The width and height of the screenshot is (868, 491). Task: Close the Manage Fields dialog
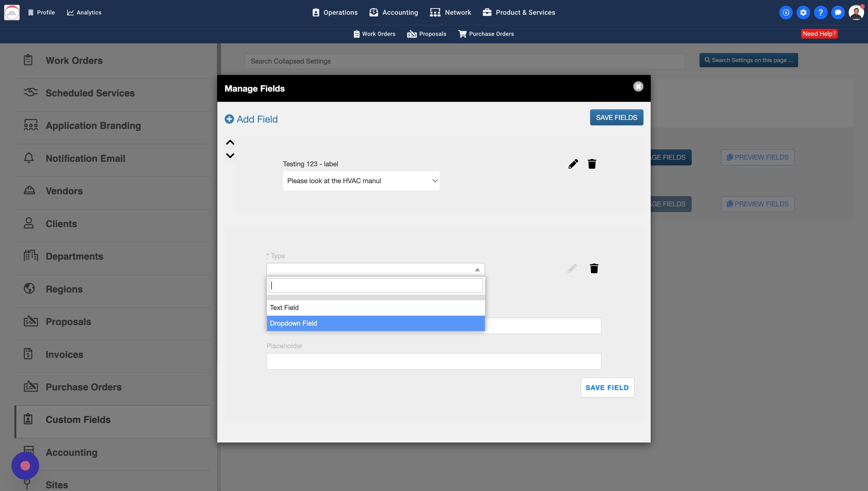[x=638, y=87]
